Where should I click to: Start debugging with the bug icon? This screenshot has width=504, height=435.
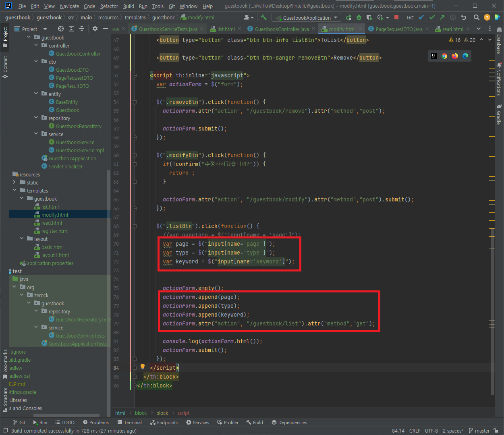pos(359,17)
